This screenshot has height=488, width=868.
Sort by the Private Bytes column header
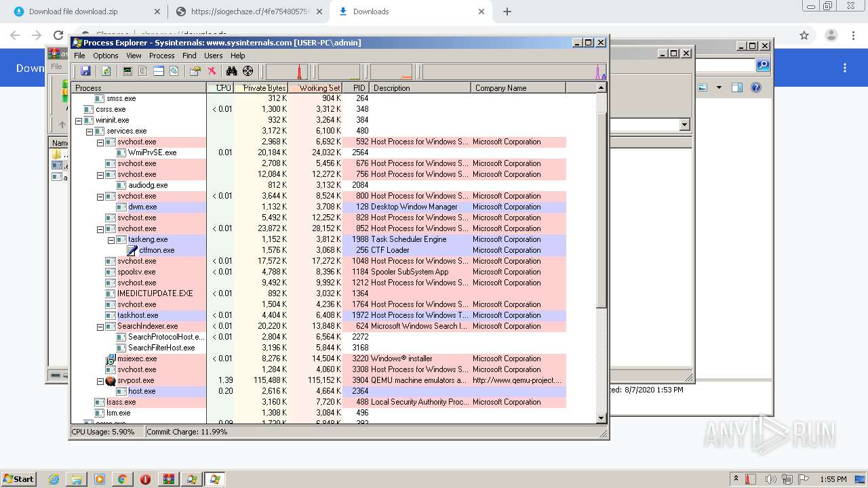[261, 87]
